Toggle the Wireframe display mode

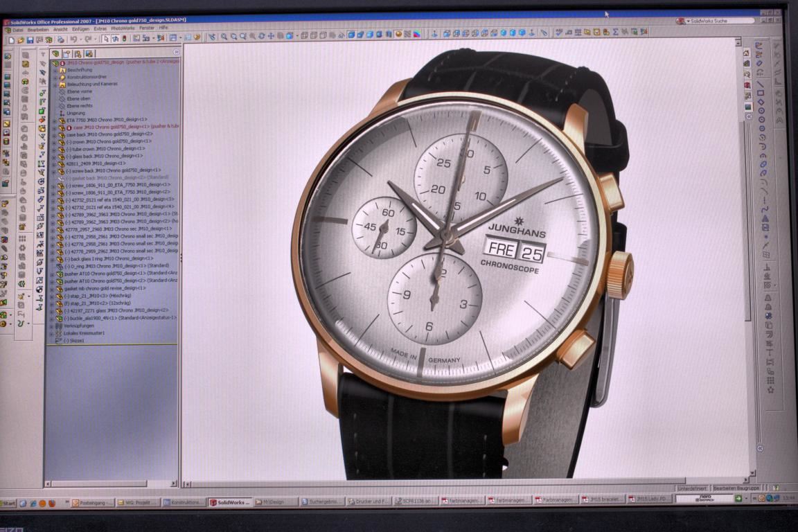point(304,35)
